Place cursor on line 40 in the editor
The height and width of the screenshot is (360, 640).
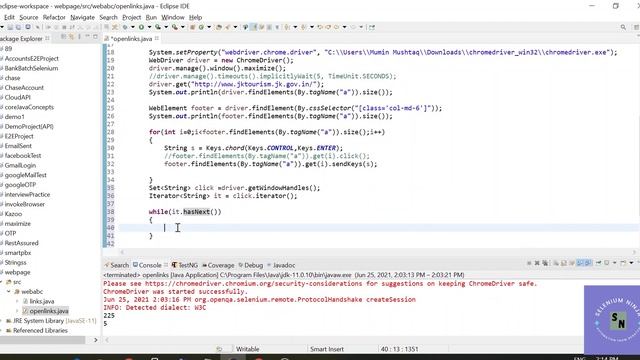[x=380, y=228]
